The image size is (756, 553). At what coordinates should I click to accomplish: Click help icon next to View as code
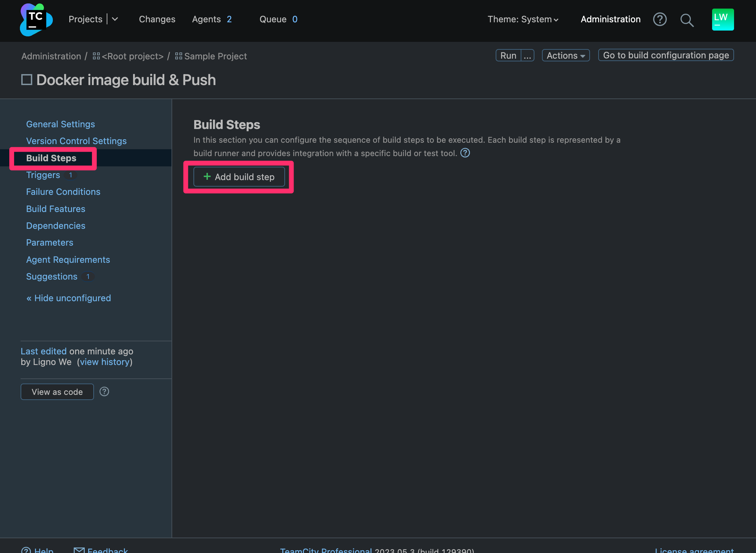coord(104,391)
